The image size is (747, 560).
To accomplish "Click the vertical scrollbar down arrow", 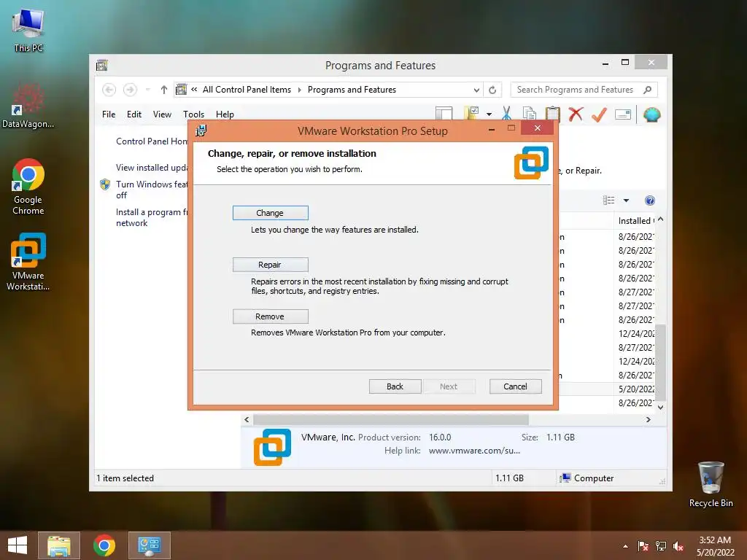I will pos(660,407).
